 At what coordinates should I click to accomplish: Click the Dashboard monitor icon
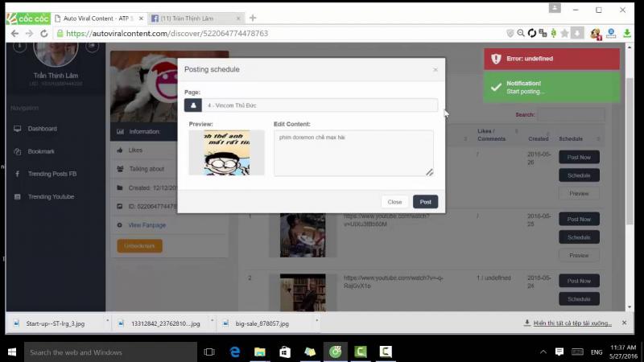[x=17, y=129]
